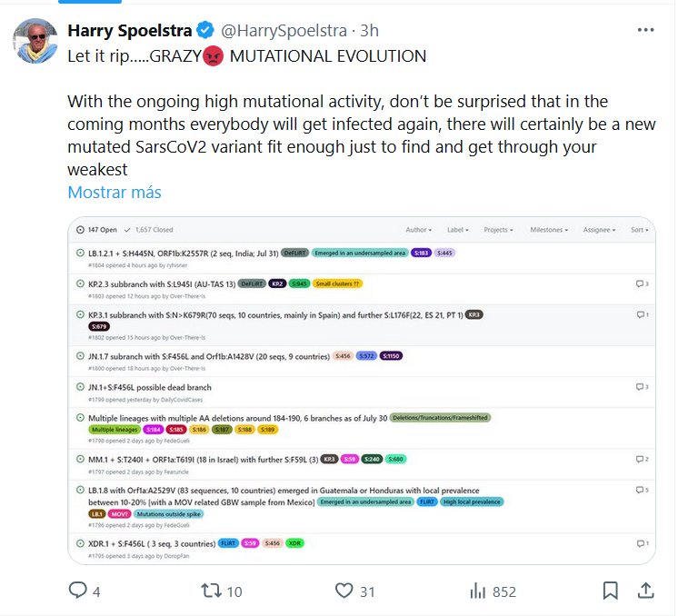
Task: Share the tweet via share icon
Action: (x=645, y=591)
